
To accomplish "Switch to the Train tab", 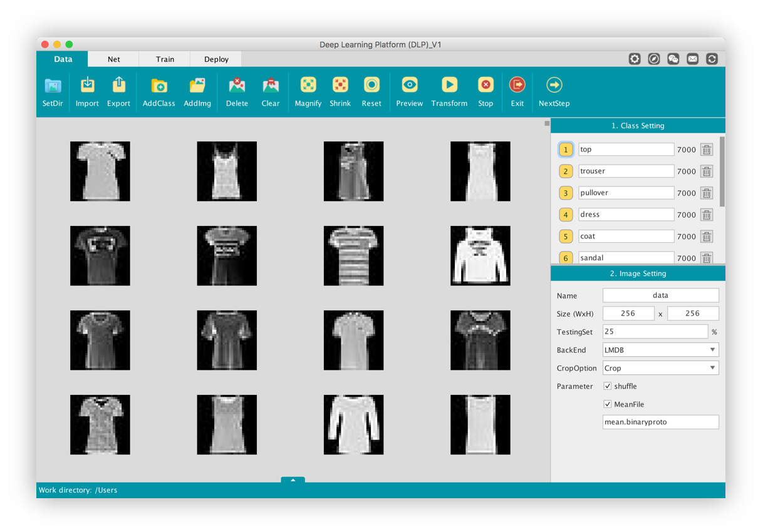I will pyautogui.click(x=165, y=59).
